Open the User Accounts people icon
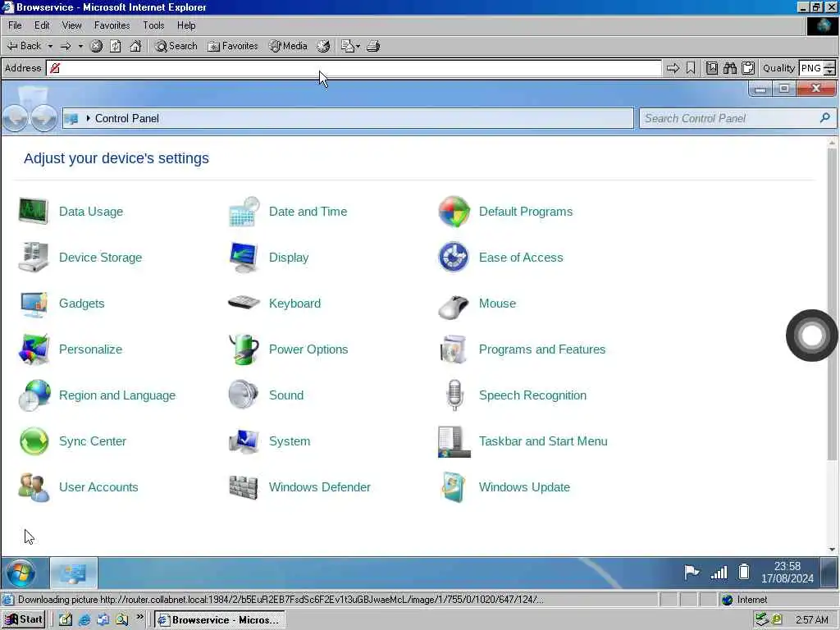840x630 pixels. tap(34, 487)
